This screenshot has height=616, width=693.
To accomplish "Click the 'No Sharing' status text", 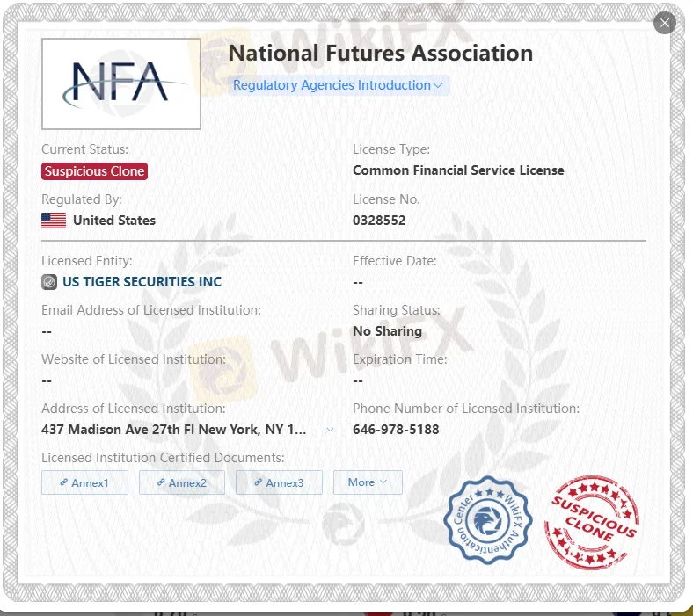I will pos(387,331).
